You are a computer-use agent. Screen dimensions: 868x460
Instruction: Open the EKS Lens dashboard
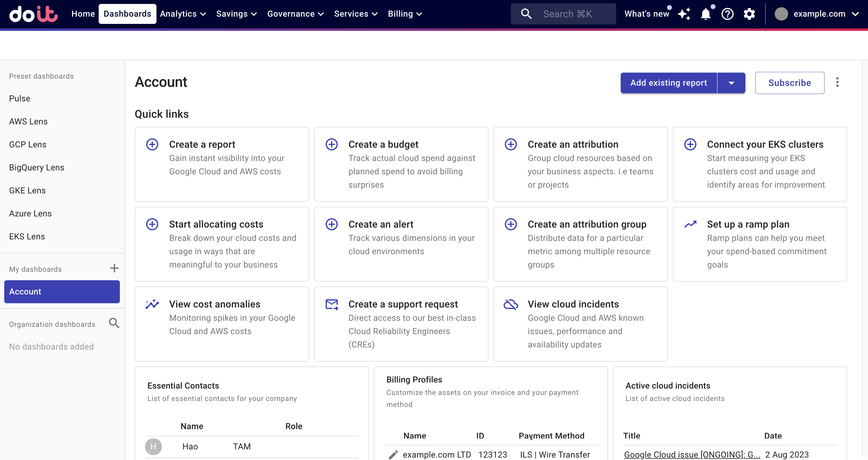[27, 237]
